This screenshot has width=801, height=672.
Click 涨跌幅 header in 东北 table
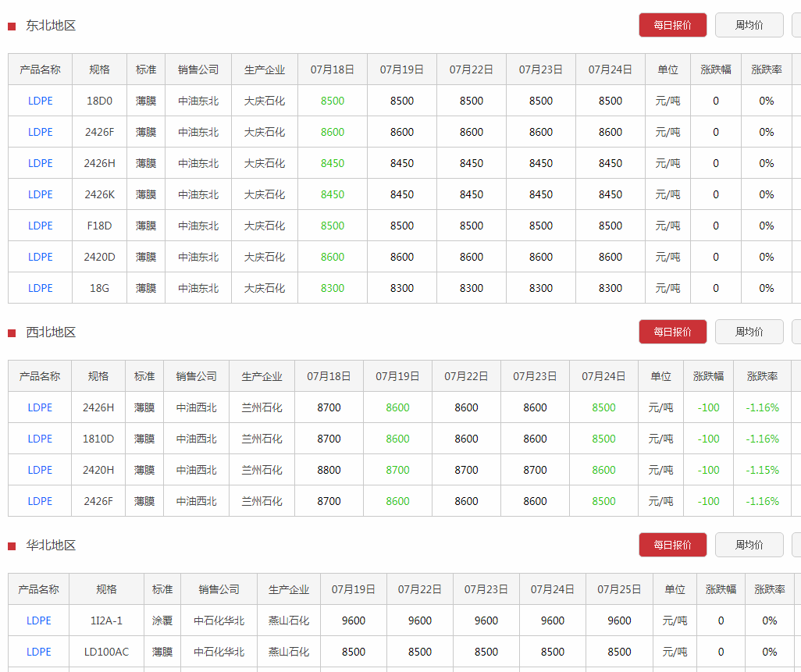(x=716, y=69)
